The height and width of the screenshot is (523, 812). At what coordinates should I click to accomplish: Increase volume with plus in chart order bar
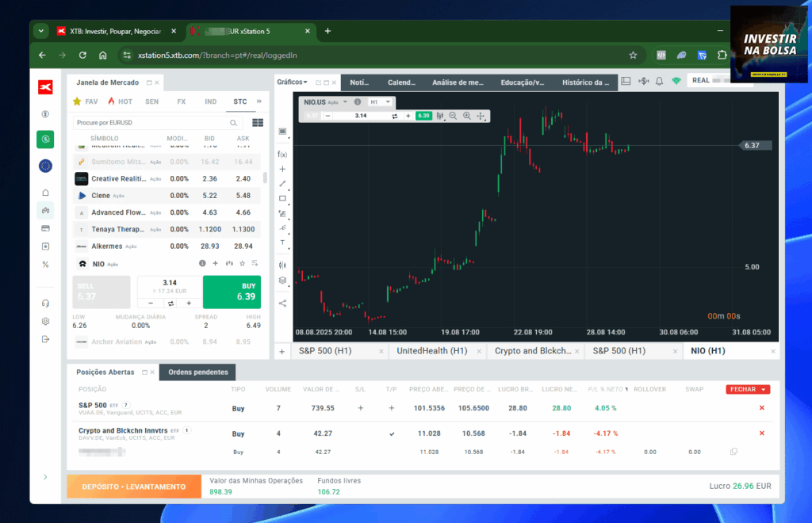(408, 116)
